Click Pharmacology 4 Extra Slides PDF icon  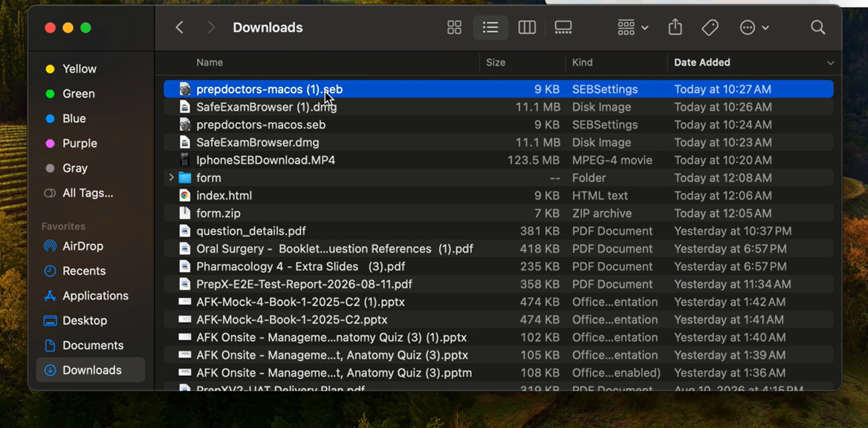(x=185, y=266)
